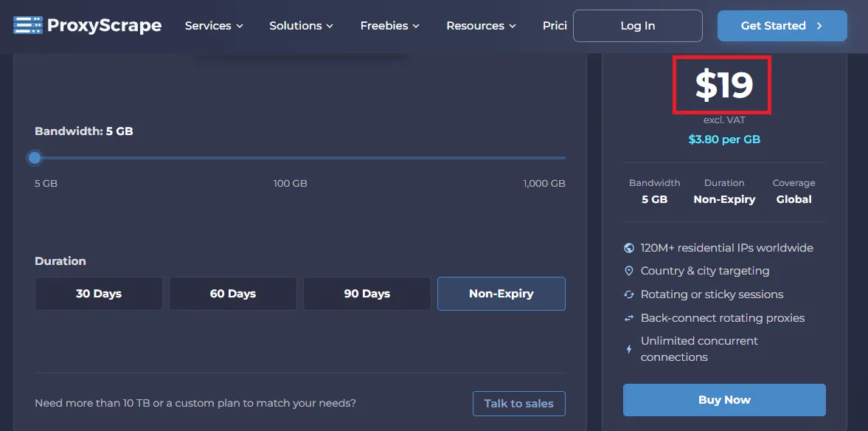This screenshot has height=431, width=868.
Task: Click the swap arrows icon beside back-connect proxies
Action: tap(629, 318)
